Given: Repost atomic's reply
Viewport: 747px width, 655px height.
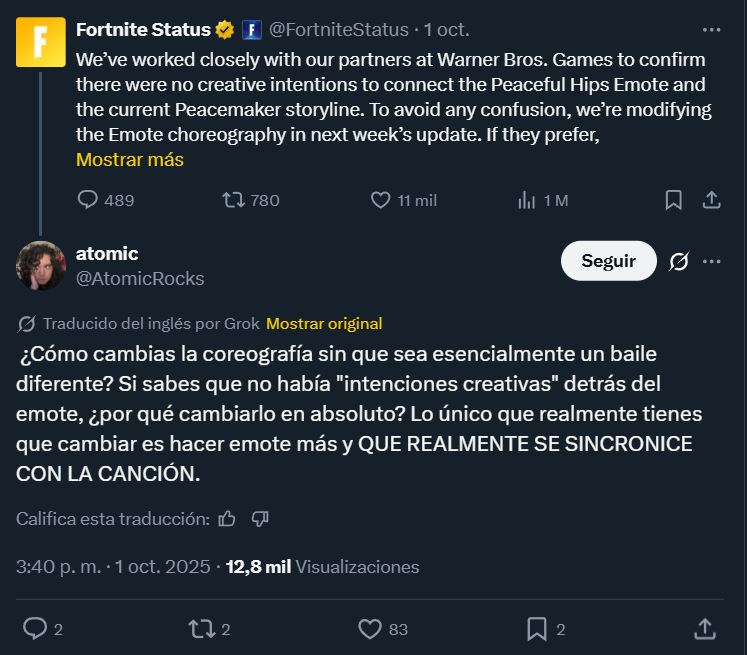Looking at the screenshot, I should [202, 628].
